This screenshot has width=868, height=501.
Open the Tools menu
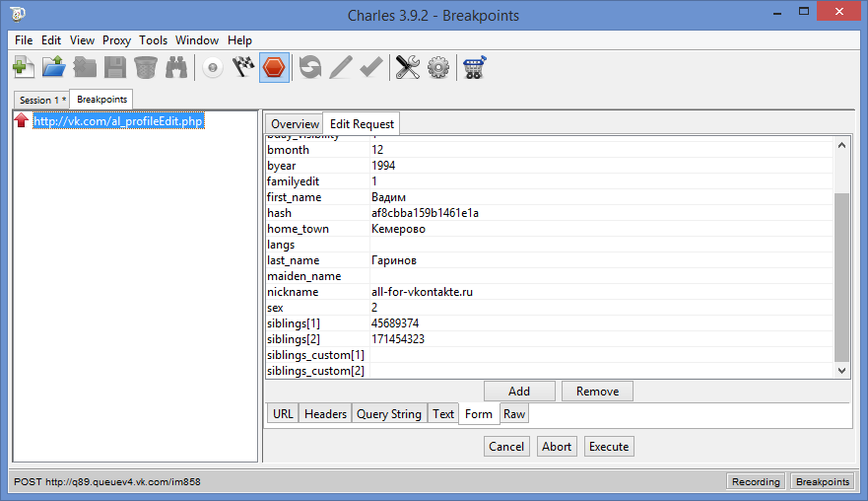[154, 40]
